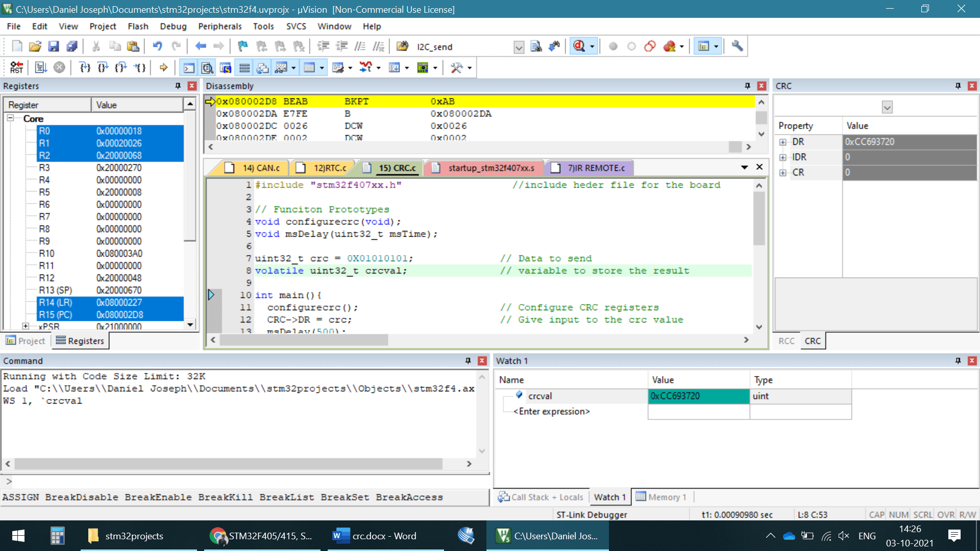Click the Reset CPU (RST) icon
Screen dimensions: 980x551
point(16,67)
